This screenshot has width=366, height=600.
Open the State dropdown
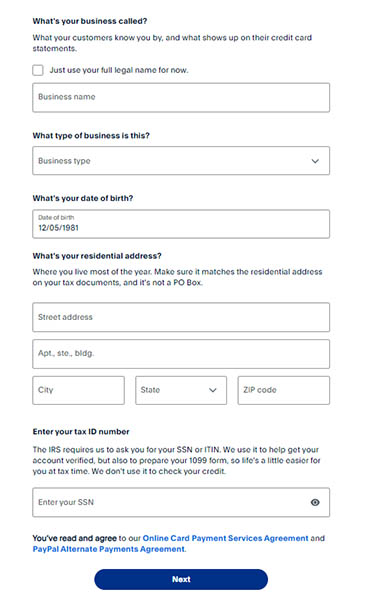(181, 390)
